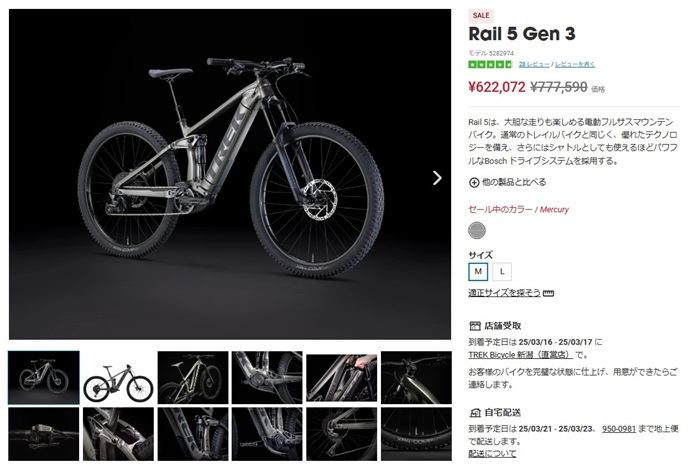The height and width of the screenshot is (473, 700).
Task: Open the find your proper size link
Action: click(504, 293)
